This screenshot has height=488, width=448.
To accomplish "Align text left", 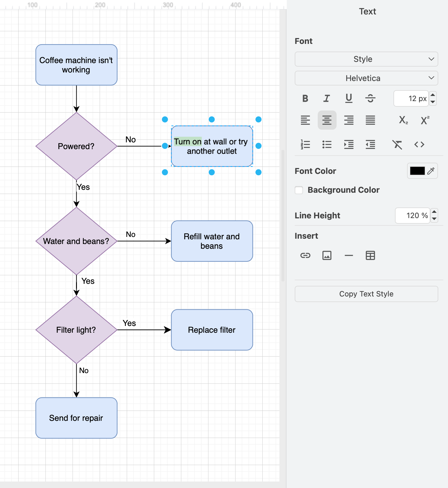I will (305, 120).
